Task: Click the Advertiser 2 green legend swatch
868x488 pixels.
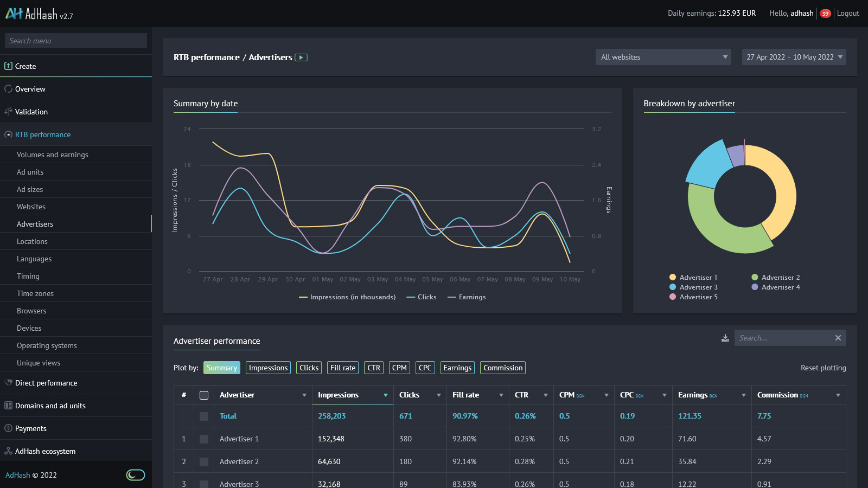Action: click(755, 278)
